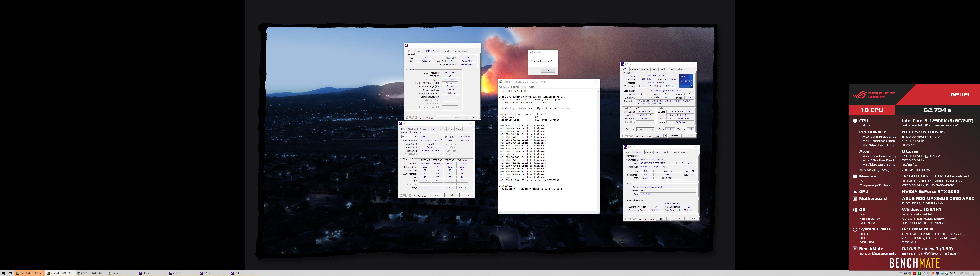Click GPUPI scrollbar down arrow

[598, 209]
